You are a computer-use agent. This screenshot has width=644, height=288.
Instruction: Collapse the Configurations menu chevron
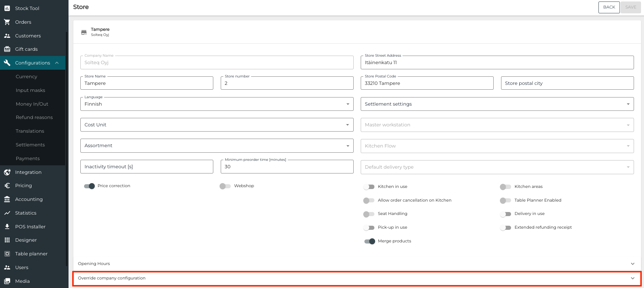point(57,63)
